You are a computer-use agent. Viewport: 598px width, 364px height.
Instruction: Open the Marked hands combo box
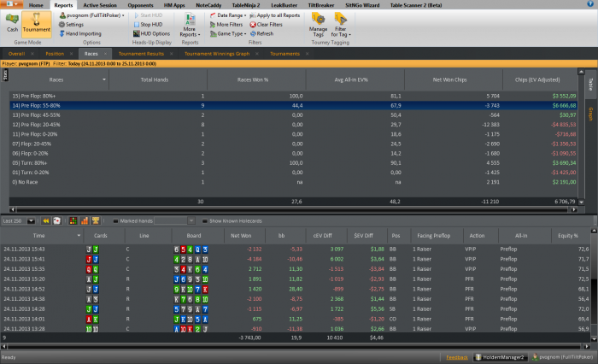(x=174, y=221)
